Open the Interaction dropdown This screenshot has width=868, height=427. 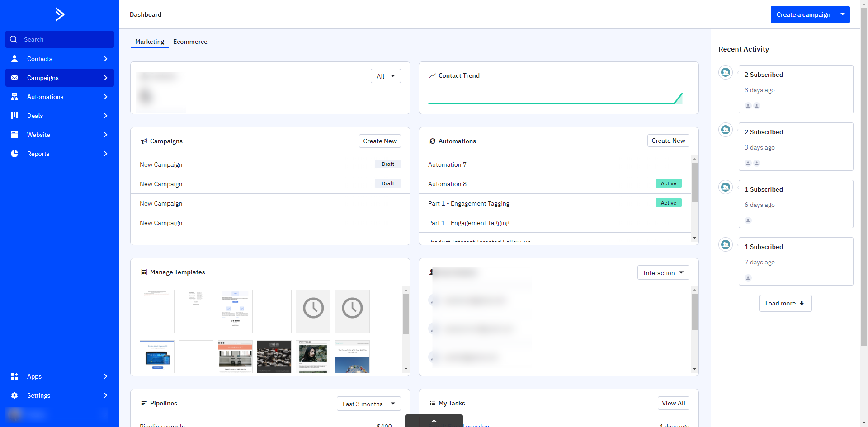click(x=663, y=273)
